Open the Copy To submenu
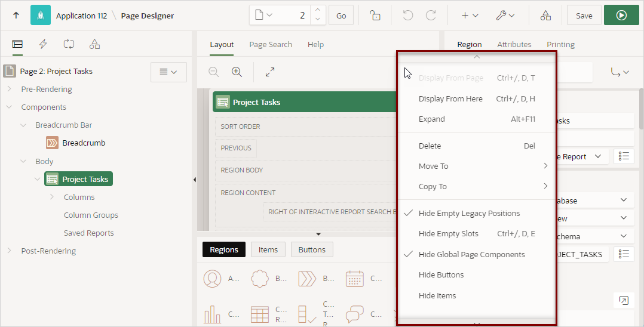This screenshot has height=327, width=644. tap(477, 186)
